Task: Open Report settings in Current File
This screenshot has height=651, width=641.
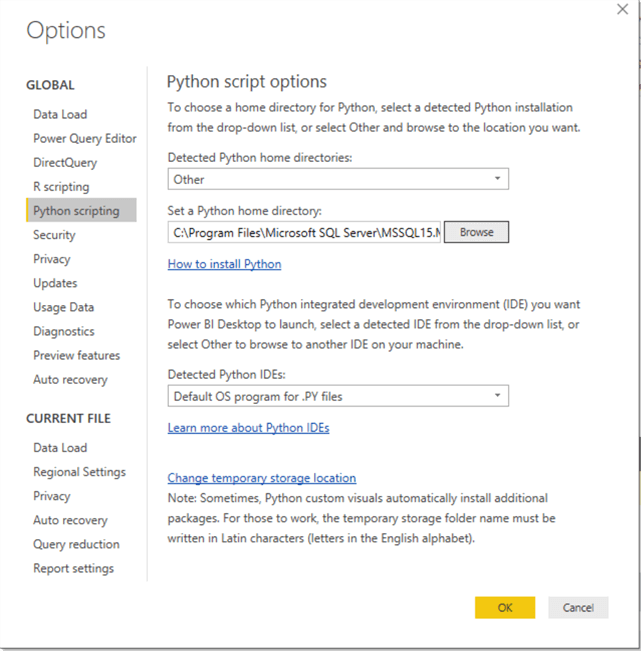Action: click(73, 568)
